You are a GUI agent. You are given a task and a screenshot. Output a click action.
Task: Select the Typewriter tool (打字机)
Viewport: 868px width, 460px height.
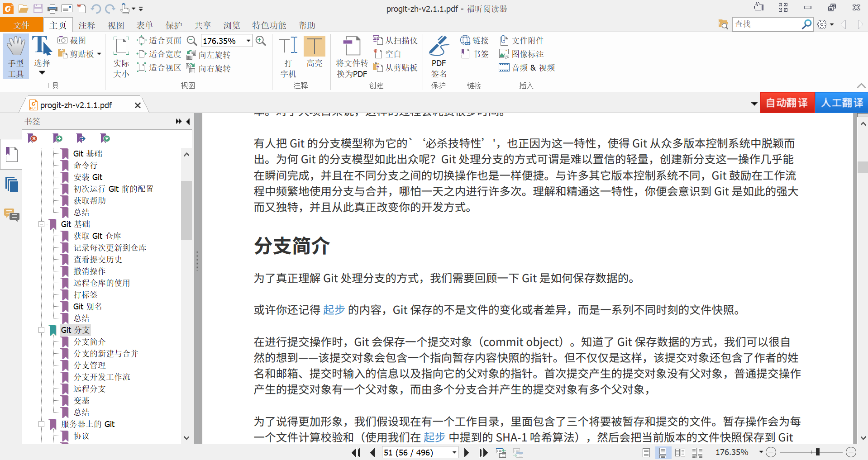288,57
